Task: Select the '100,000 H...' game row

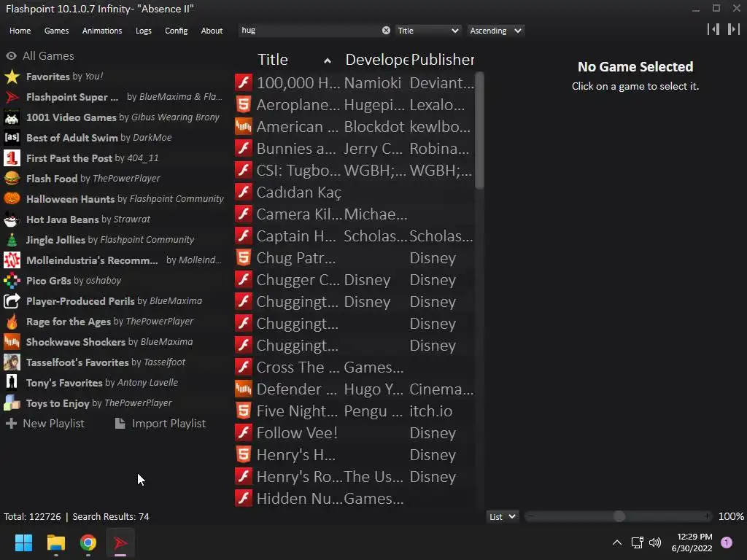Action: pyautogui.click(x=355, y=82)
